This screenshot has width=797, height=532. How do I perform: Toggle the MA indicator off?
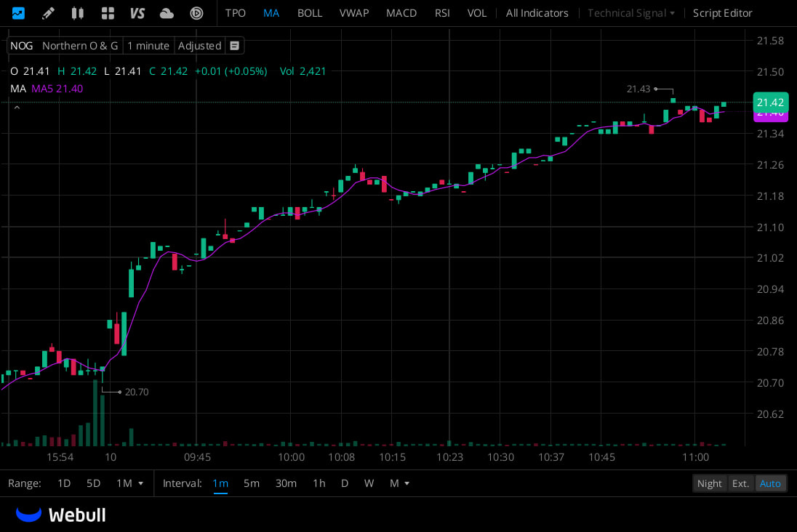(x=271, y=13)
